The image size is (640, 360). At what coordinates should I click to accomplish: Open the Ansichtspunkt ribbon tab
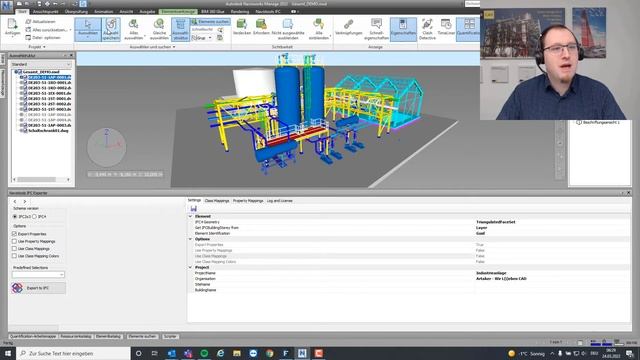[x=45, y=11]
